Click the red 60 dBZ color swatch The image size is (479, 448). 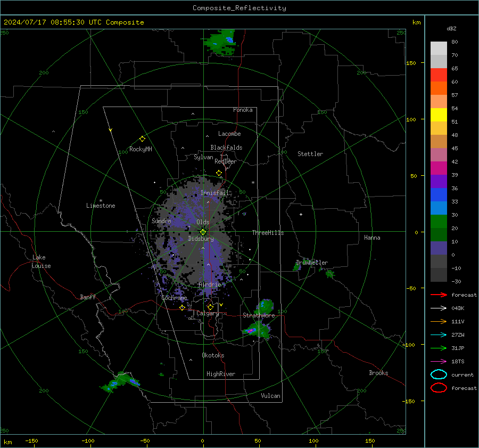coord(439,75)
